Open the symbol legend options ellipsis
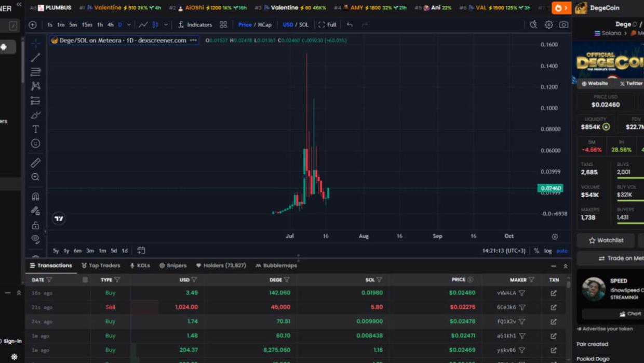644x363 pixels. (x=193, y=40)
